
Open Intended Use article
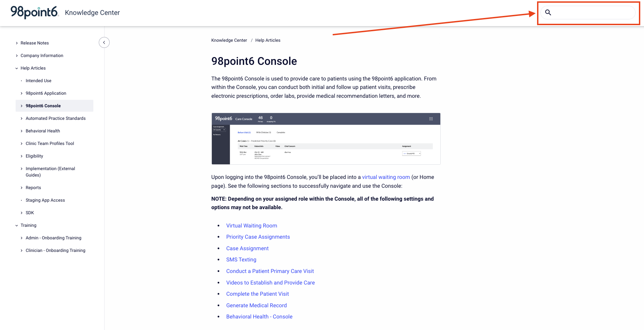[x=38, y=81]
